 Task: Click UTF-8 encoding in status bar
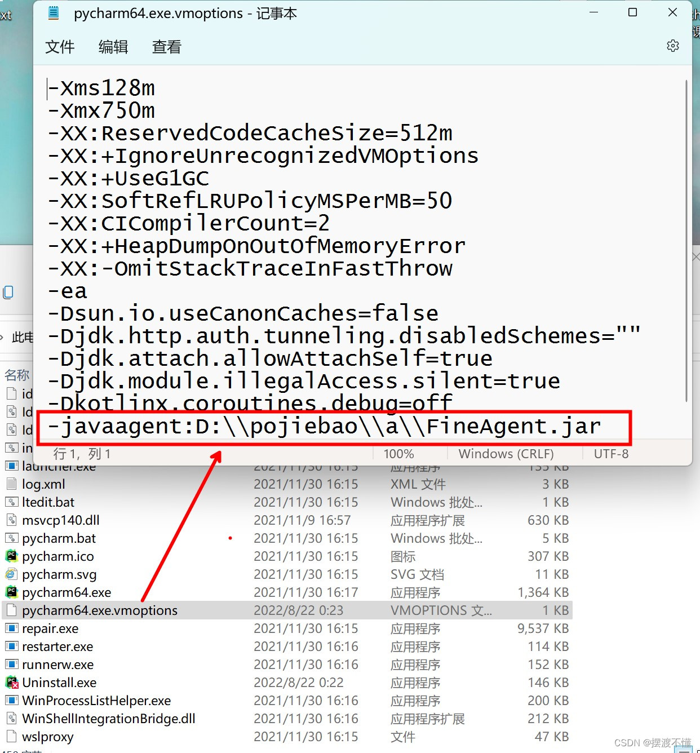point(611,454)
